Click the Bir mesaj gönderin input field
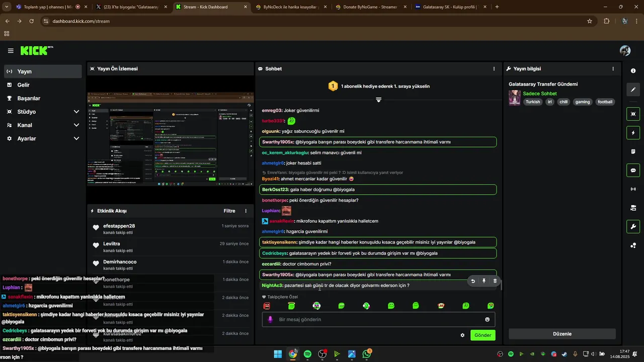644x362 pixels. point(378,319)
